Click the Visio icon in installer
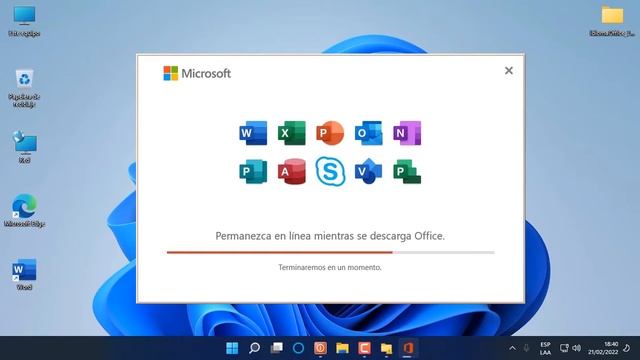This screenshot has height=360, width=640. pyautogui.click(x=369, y=171)
